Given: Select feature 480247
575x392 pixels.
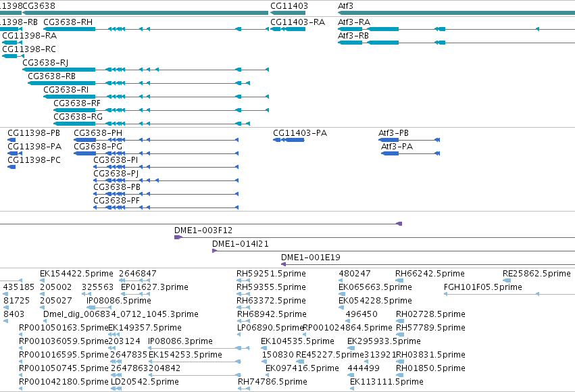Looking at the screenshot, I should pyautogui.click(x=355, y=274).
